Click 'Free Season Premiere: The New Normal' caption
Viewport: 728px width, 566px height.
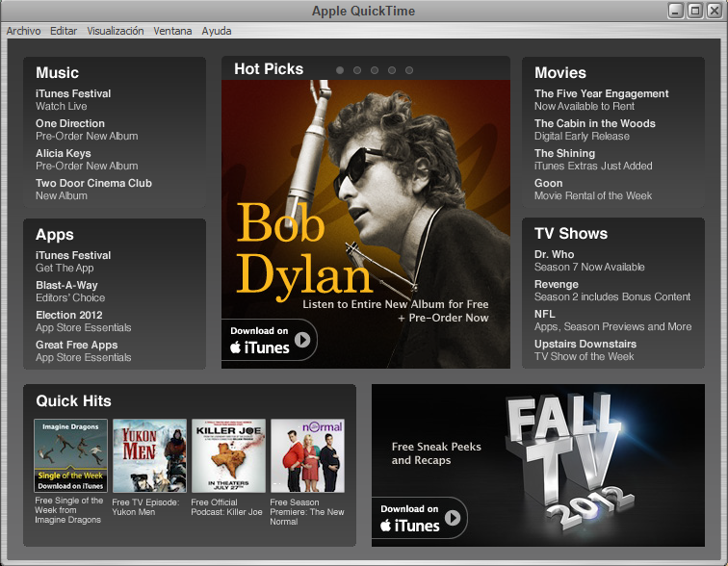pos(307,512)
